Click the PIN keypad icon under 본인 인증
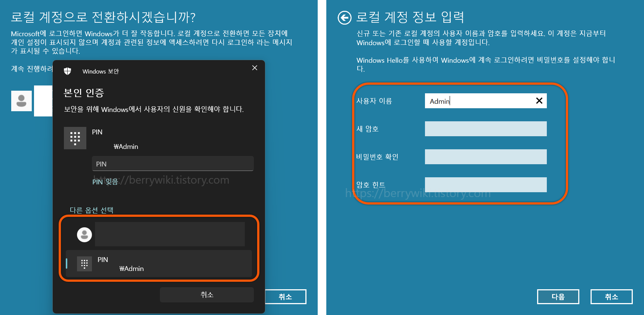The height and width of the screenshot is (315, 644). pyautogui.click(x=75, y=138)
